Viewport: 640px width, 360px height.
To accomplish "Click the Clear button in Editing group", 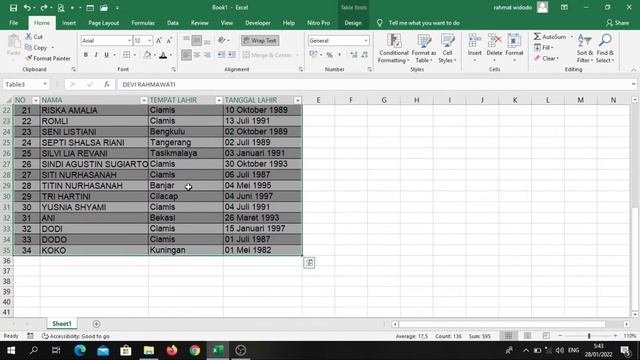I will [x=546, y=58].
